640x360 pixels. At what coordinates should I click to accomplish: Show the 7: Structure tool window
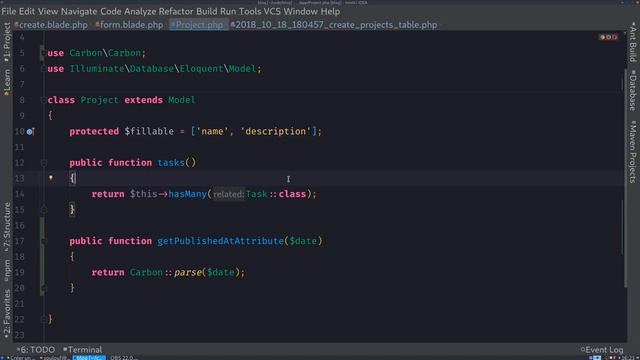pyautogui.click(x=7, y=227)
